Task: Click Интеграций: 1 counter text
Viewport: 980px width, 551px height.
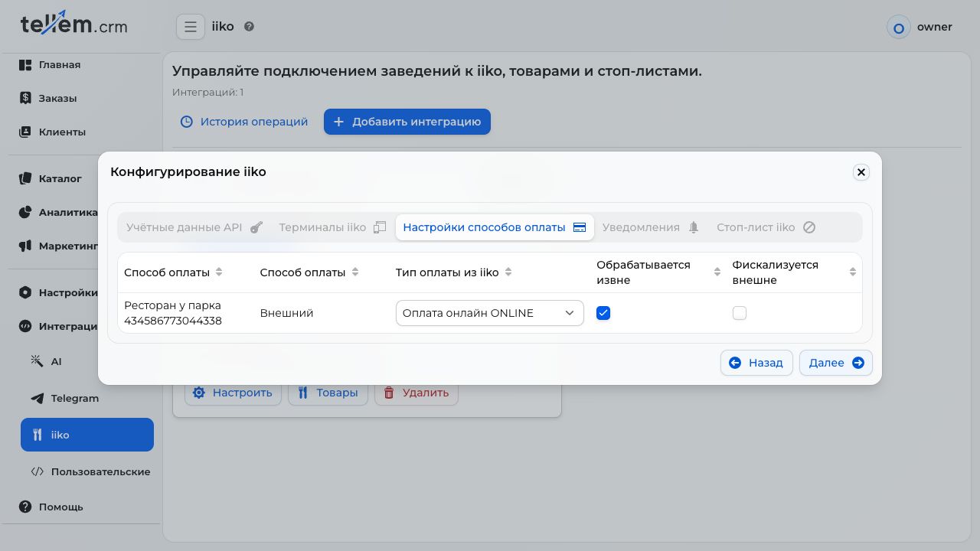Action: [x=207, y=93]
